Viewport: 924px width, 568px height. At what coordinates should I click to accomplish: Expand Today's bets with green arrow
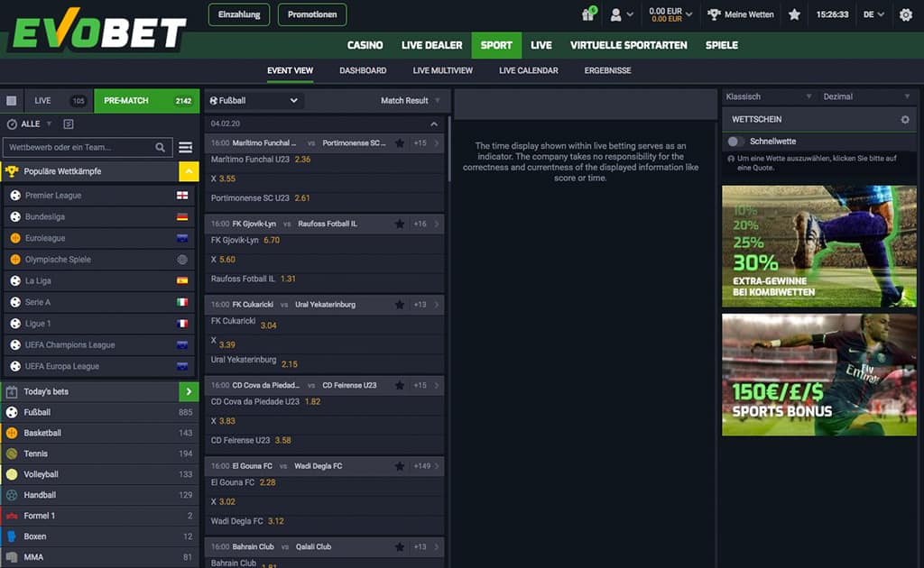click(189, 391)
